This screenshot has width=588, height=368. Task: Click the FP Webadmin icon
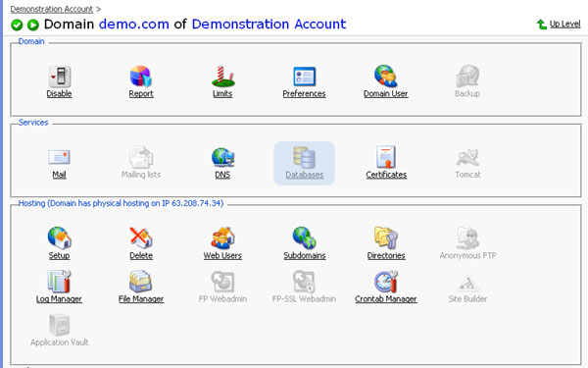point(222,282)
